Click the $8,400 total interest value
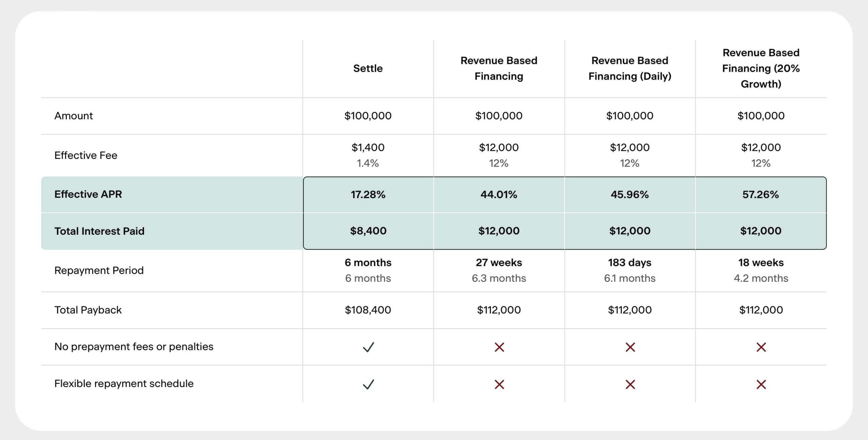 tap(368, 231)
